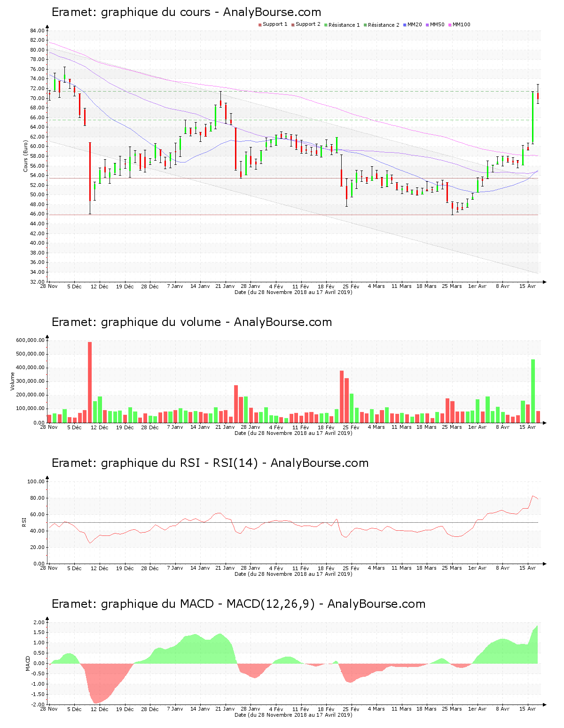Click the 'graphique du volume' chart title

pos(192,322)
